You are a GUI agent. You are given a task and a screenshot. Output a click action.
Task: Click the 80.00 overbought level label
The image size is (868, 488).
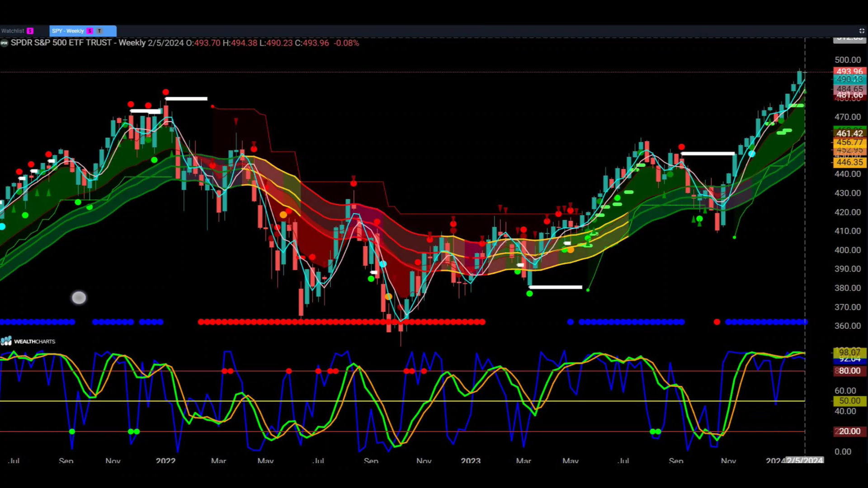[x=849, y=371]
